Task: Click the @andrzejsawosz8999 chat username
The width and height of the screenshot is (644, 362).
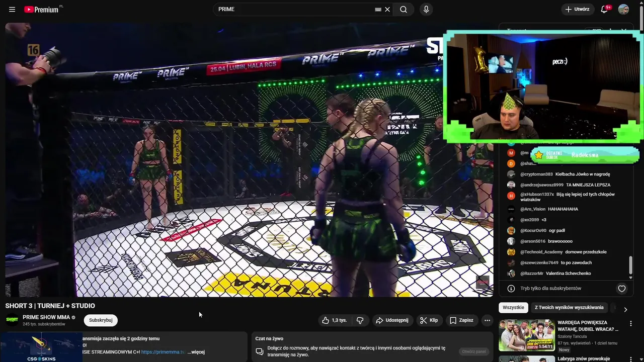Action: [x=542, y=185]
